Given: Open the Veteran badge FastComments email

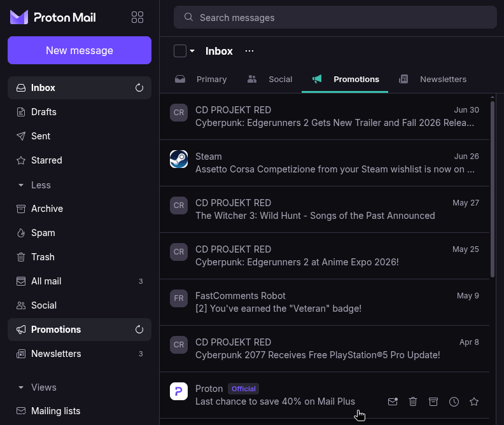Looking at the screenshot, I should tap(325, 302).
